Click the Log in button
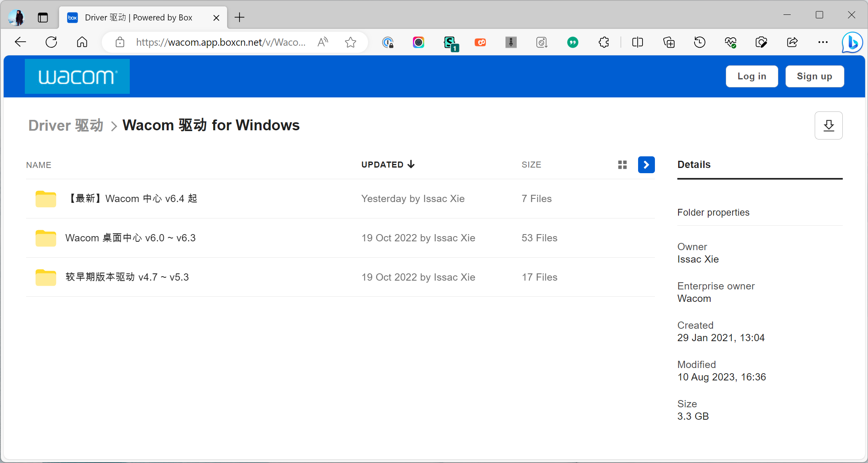 752,76
